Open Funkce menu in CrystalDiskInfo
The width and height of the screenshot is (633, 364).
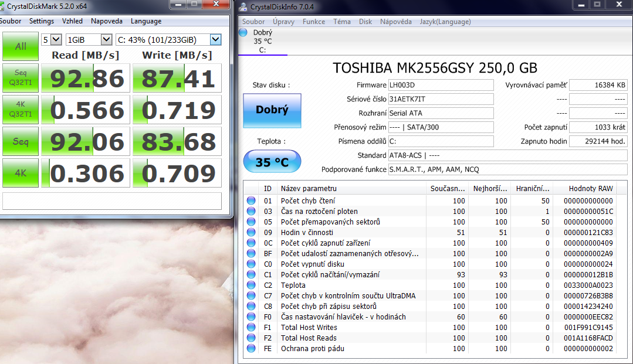[314, 22]
